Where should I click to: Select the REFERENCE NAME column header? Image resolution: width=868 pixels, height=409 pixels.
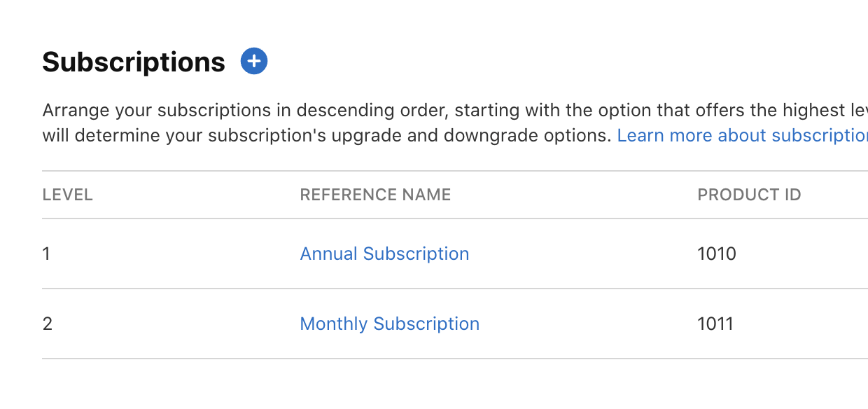(375, 195)
